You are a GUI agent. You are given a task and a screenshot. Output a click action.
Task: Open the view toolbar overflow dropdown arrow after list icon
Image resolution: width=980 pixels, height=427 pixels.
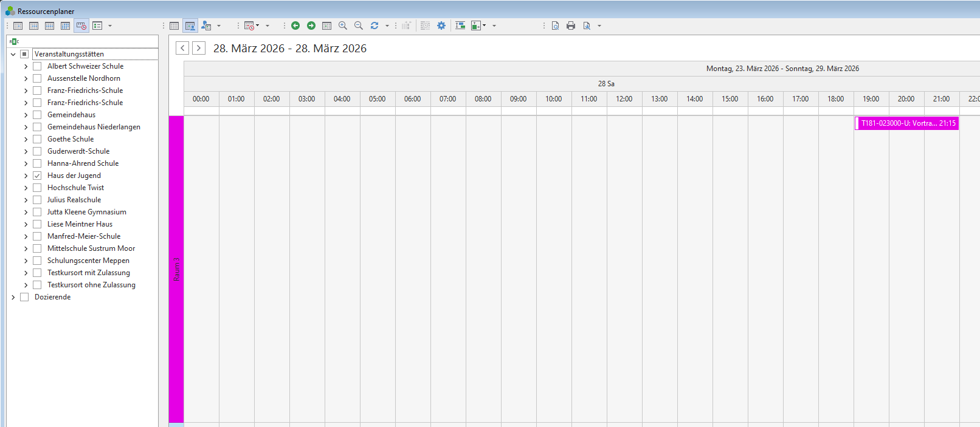pos(110,26)
